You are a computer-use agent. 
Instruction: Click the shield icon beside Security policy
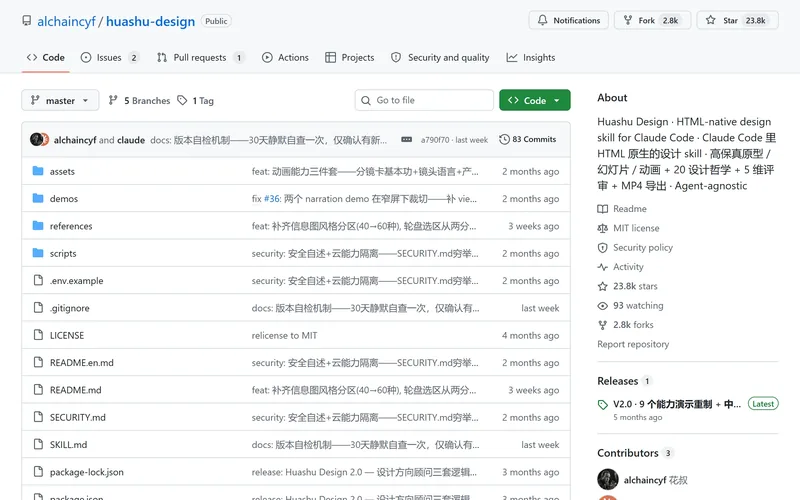point(603,247)
